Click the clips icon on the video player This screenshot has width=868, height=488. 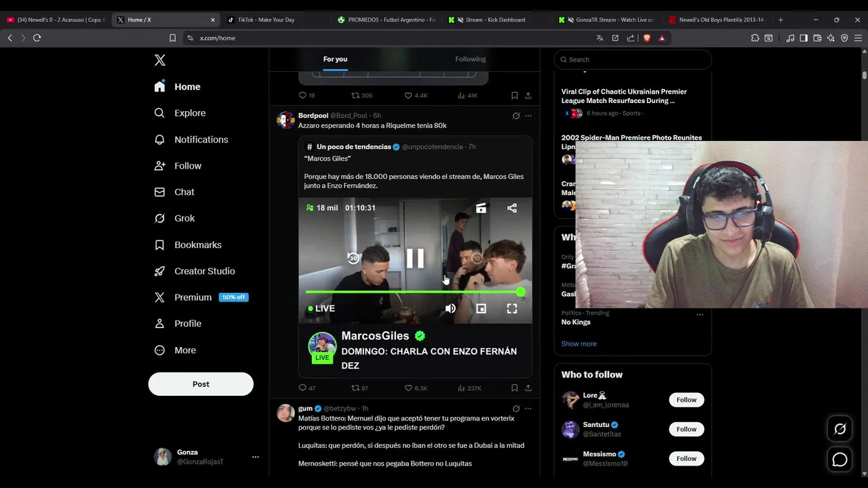click(481, 208)
